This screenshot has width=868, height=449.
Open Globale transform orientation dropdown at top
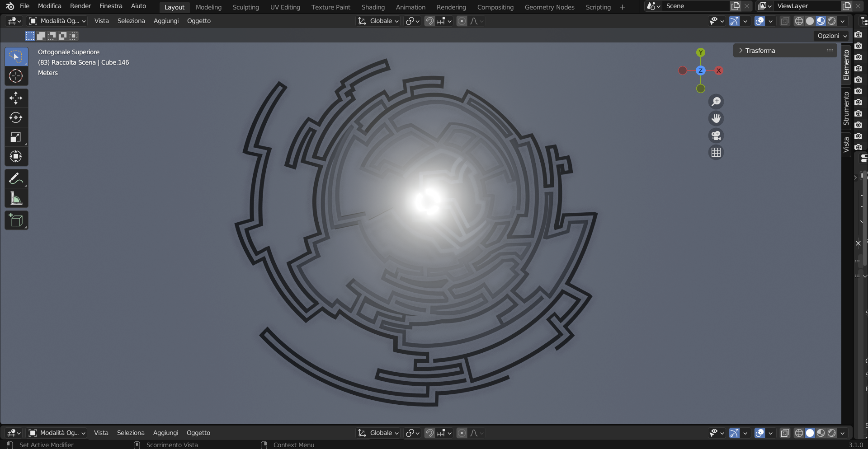[x=378, y=21]
